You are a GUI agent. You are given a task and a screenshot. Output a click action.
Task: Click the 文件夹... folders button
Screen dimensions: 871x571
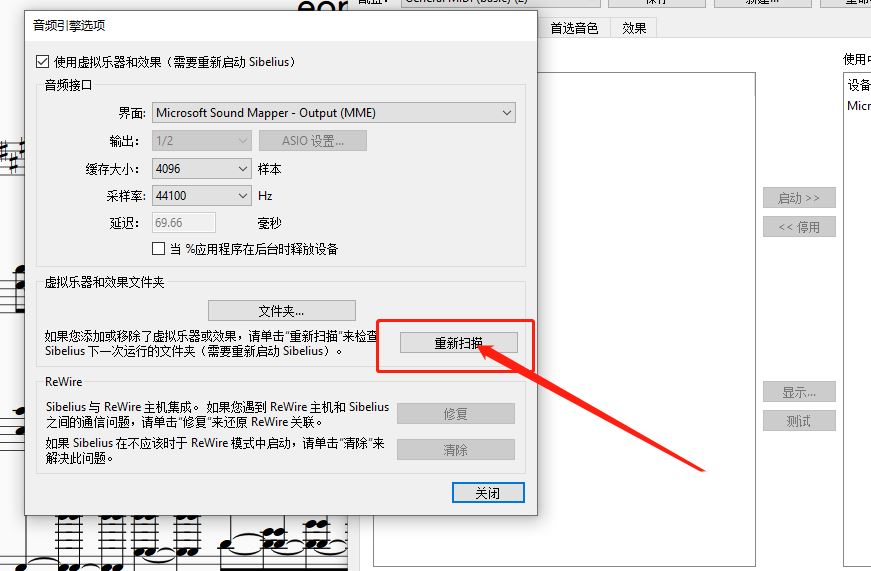[282, 311]
